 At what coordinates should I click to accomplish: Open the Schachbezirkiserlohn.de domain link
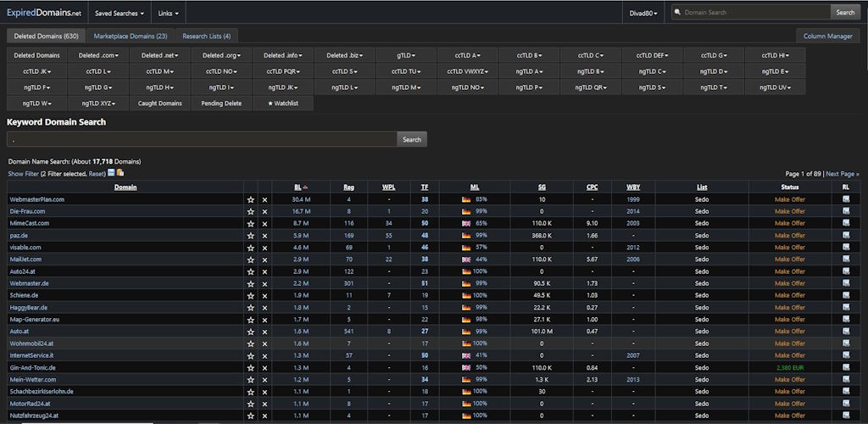pyautogui.click(x=42, y=391)
